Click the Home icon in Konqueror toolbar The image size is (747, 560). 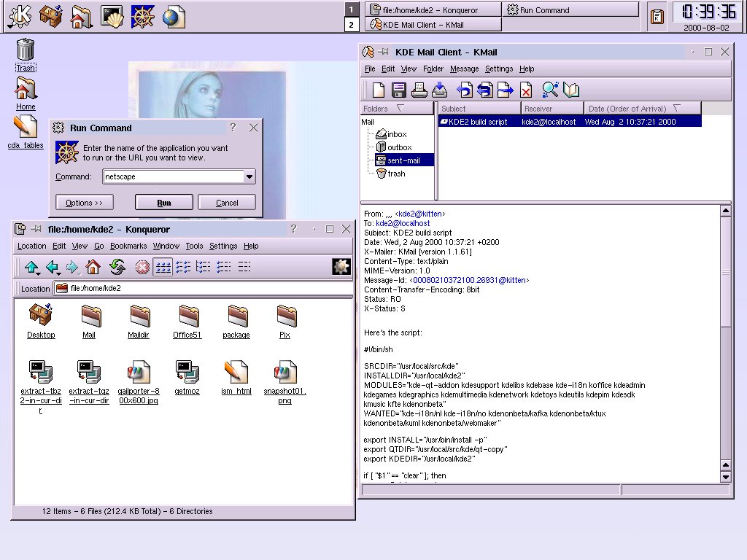pyautogui.click(x=93, y=267)
